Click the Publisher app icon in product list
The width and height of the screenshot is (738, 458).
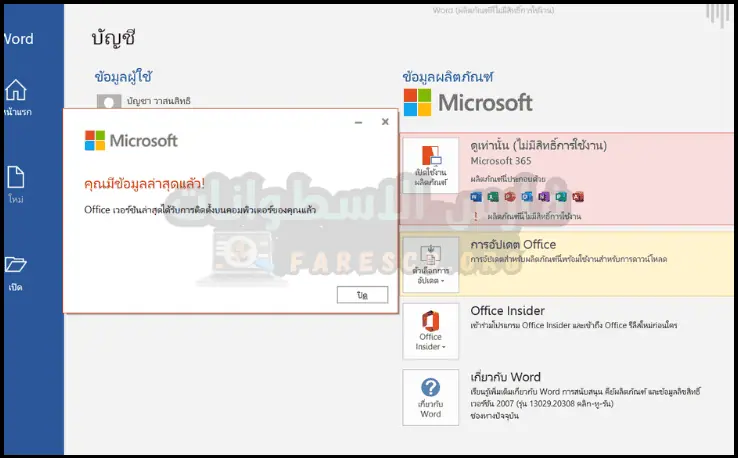click(x=561, y=196)
